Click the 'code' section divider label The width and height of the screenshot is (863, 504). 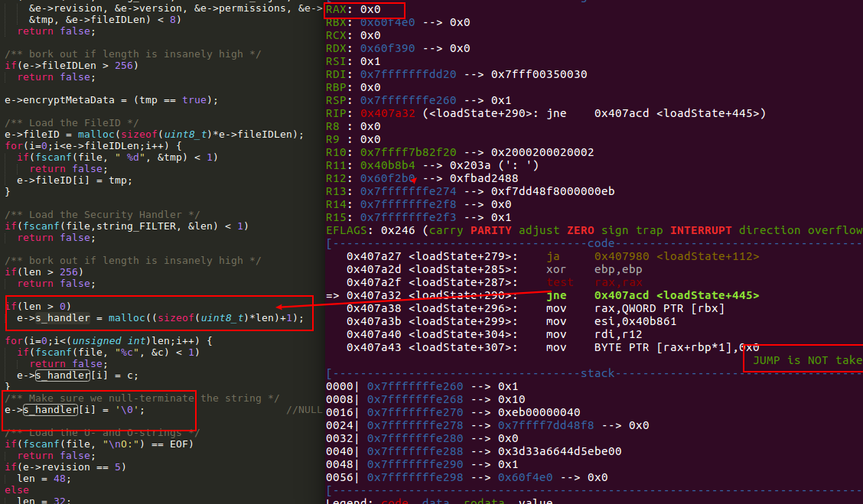point(601,243)
